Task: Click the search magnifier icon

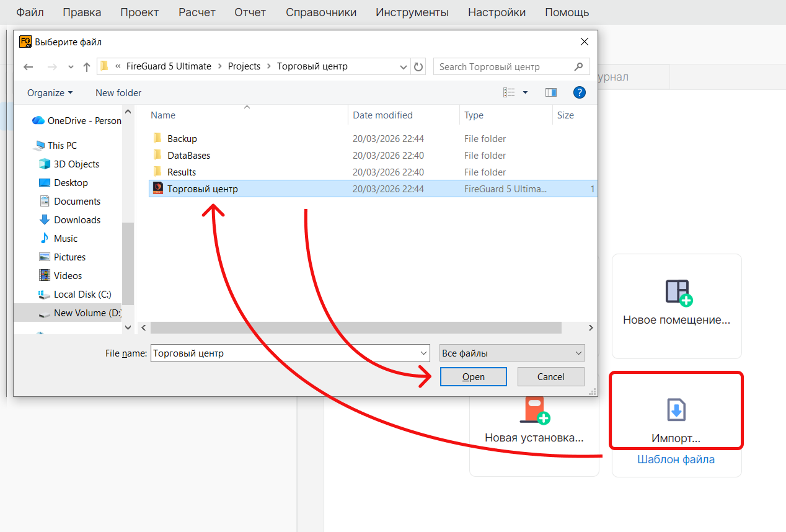Action: (x=579, y=66)
